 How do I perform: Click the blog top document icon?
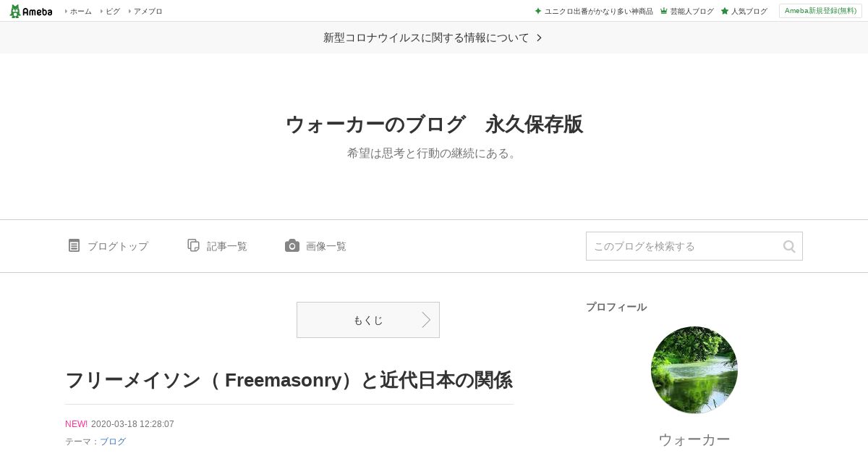tap(74, 245)
